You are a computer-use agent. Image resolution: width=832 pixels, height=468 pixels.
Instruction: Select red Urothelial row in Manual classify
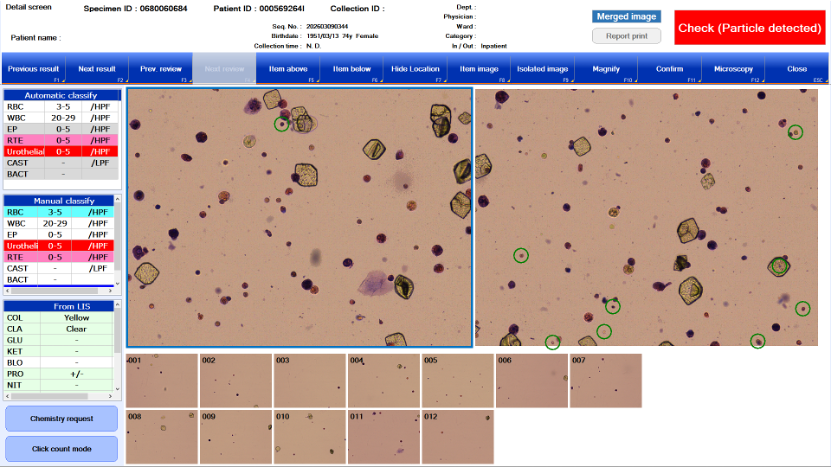pos(61,246)
